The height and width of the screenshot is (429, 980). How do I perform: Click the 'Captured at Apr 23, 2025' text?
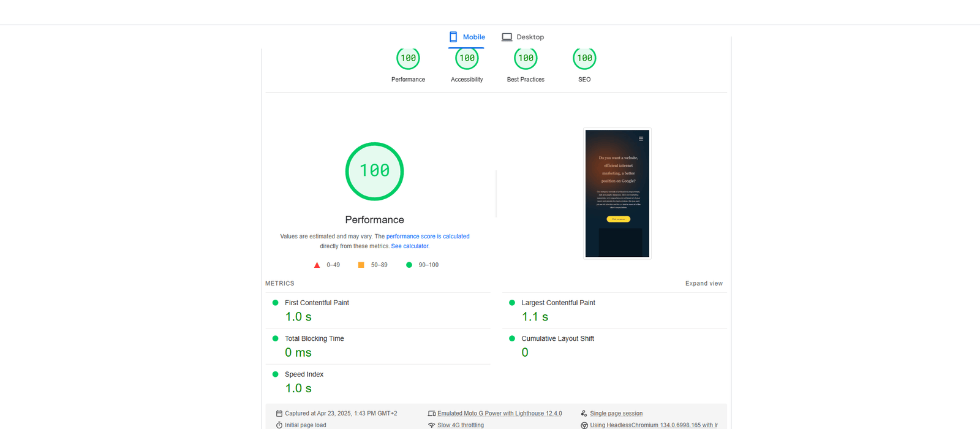pos(341,414)
